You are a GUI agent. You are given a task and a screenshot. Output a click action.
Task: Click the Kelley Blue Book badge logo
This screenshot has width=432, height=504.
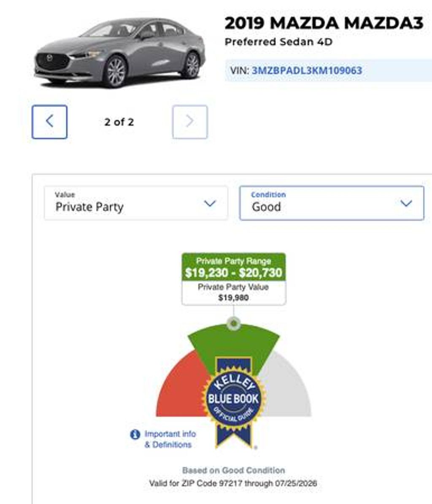pyautogui.click(x=233, y=402)
